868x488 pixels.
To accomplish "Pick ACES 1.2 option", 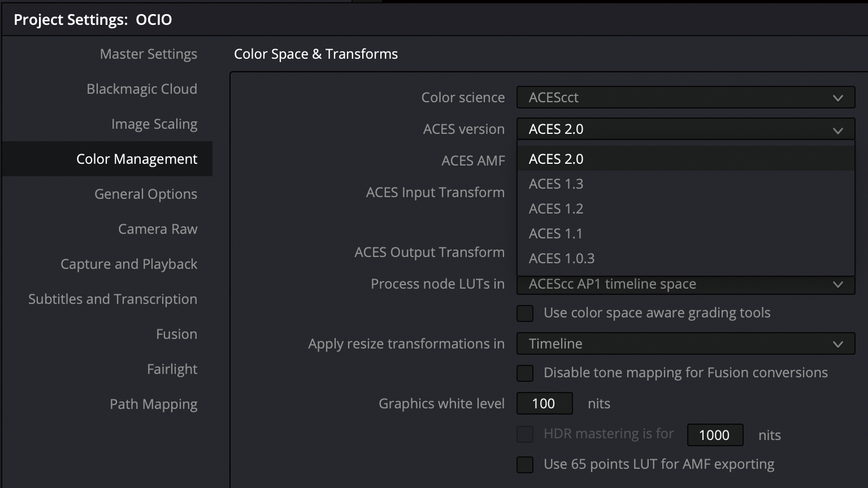I will 685,208.
